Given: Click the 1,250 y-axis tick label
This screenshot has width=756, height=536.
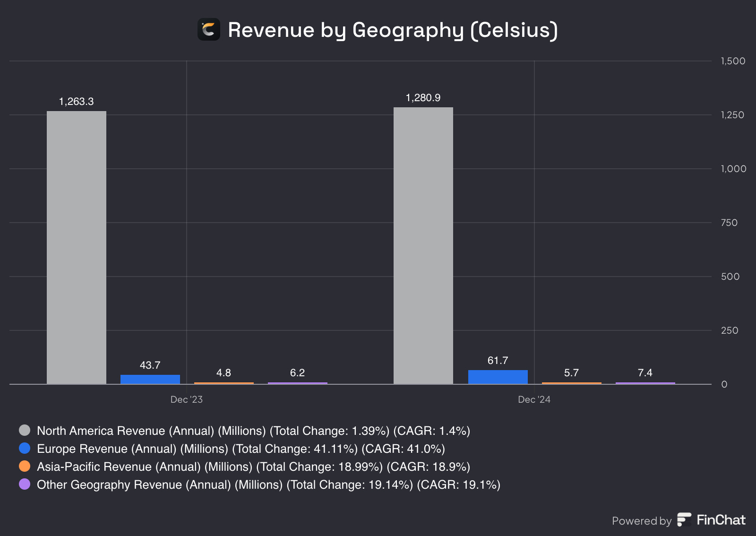Looking at the screenshot, I should click(733, 115).
